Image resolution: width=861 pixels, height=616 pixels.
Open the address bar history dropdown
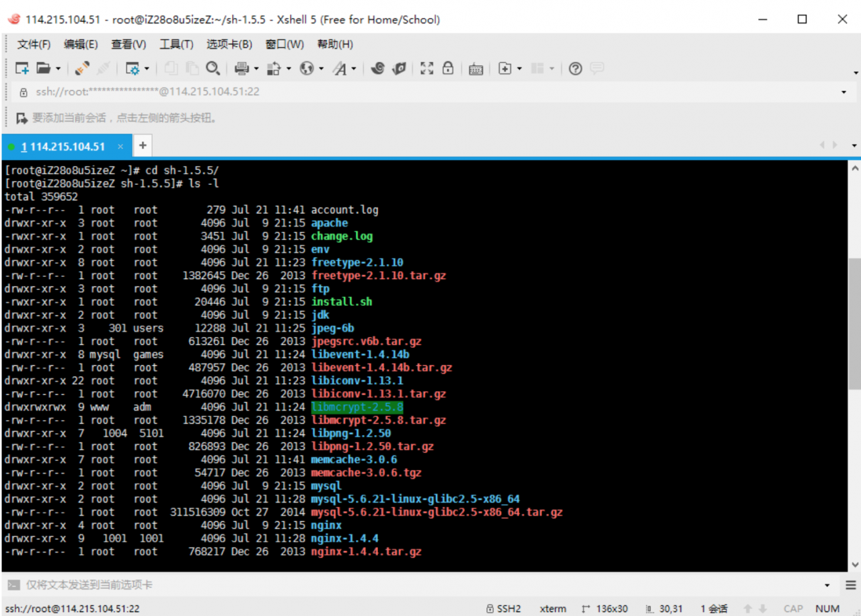click(844, 92)
